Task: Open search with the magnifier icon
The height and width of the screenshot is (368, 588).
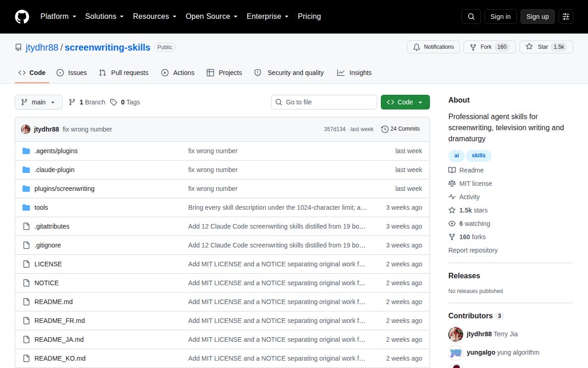Action: click(471, 17)
